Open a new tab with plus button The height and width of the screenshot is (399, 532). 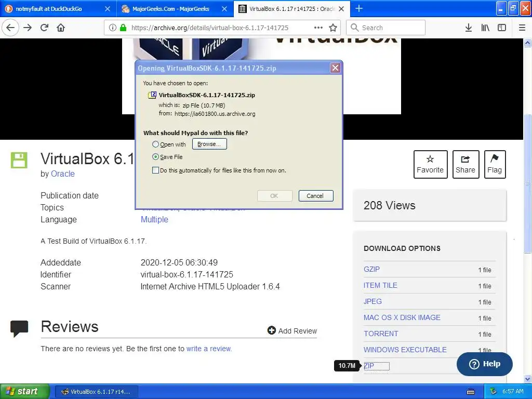pos(358,8)
